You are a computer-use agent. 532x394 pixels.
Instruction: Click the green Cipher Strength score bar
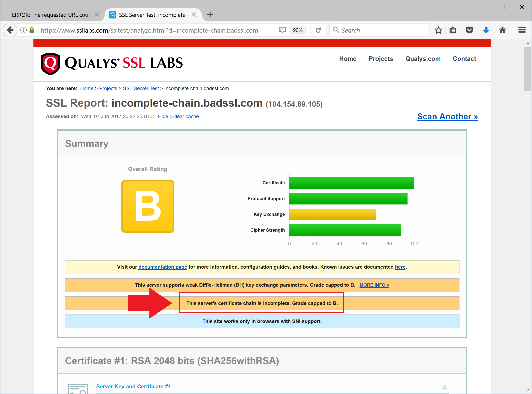pyautogui.click(x=345, y=230)
